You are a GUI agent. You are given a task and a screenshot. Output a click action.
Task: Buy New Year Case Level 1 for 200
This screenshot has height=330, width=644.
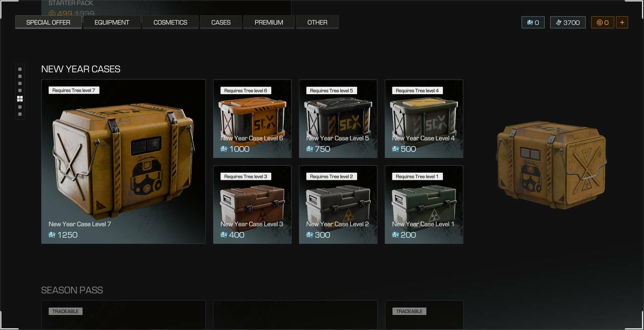click(x=424, y=205)
